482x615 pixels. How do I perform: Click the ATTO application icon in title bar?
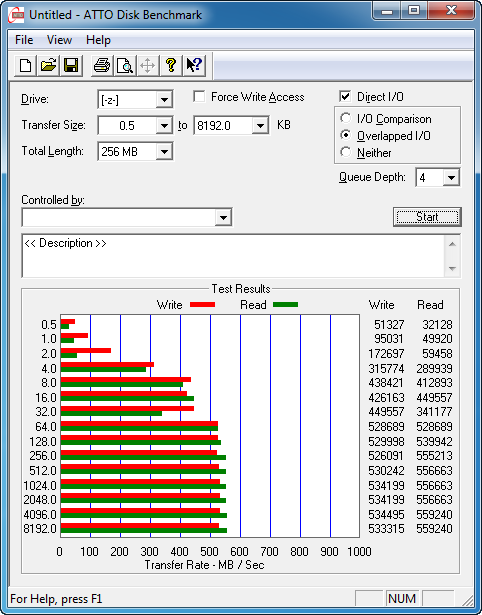click(17, 16)
